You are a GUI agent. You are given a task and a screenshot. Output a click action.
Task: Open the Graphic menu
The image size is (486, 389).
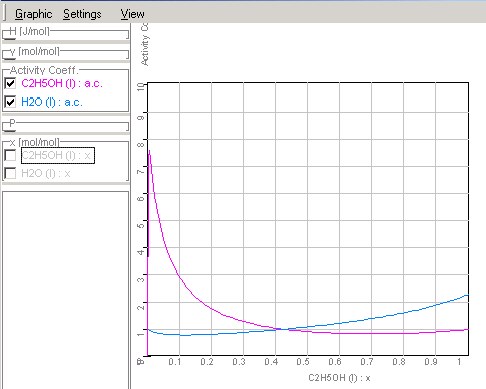coord(33,14)
